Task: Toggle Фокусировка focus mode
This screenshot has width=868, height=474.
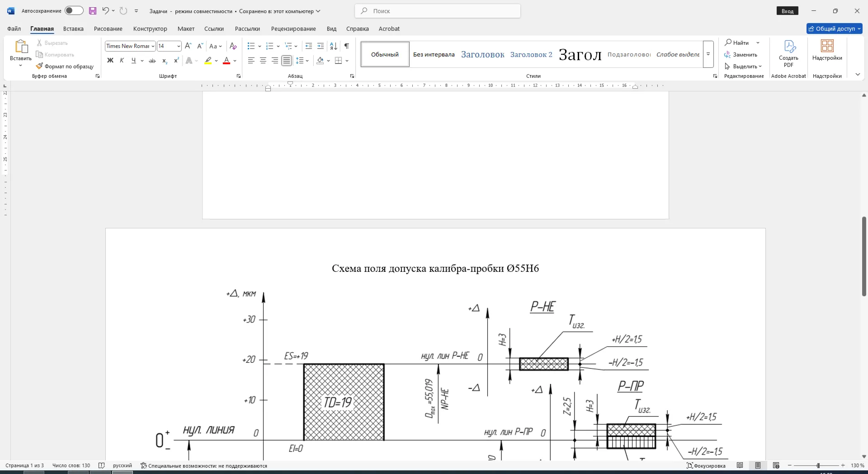Action: (x=706, y=465)
